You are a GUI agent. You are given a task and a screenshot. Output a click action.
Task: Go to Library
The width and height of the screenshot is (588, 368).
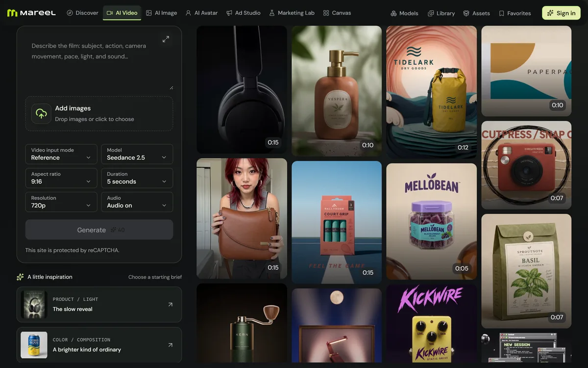441,13
